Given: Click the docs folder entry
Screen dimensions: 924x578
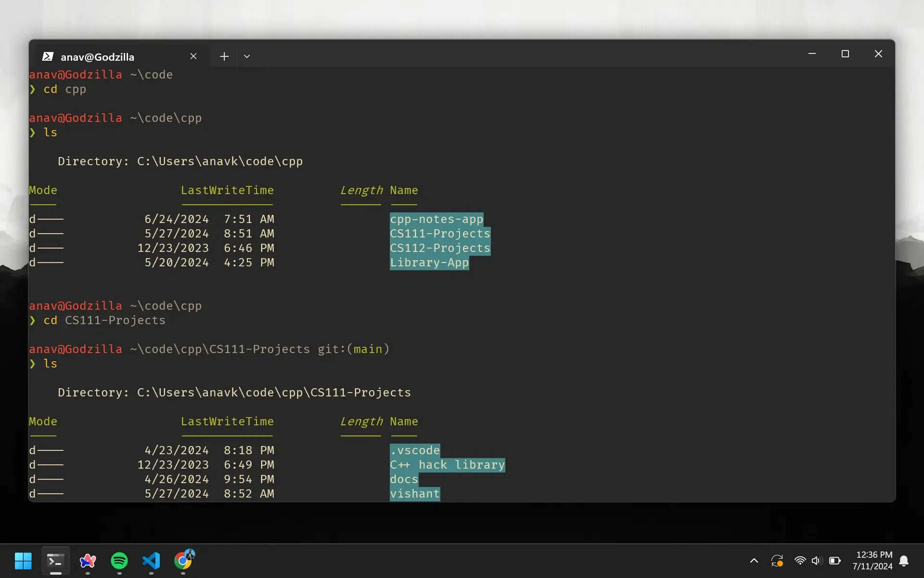Looking at the screenshot, I should click(x=404, y=478).
